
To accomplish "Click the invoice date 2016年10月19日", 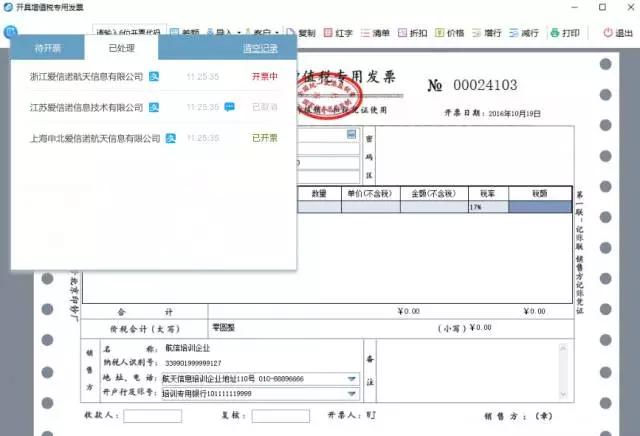I will pyautogui.click(x=514, y=114).
